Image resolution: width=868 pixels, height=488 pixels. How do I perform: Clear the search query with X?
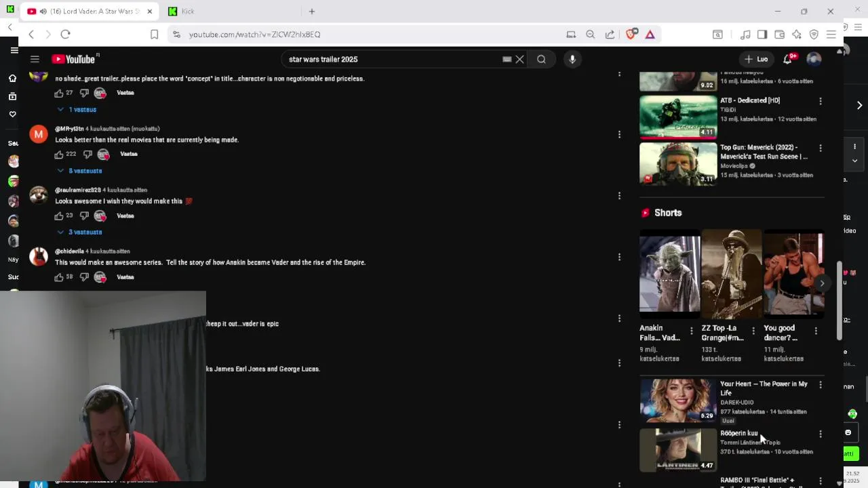click(x=519, y=59)
